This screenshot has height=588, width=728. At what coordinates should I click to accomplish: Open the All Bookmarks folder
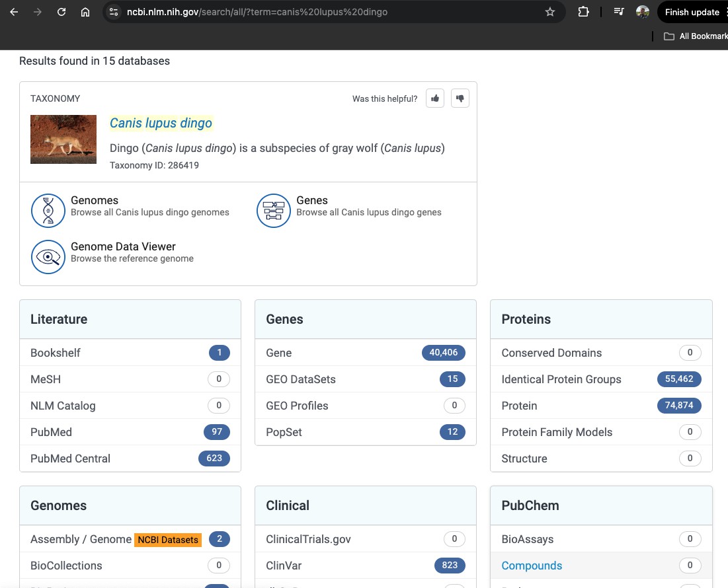[x=696, y=36]
